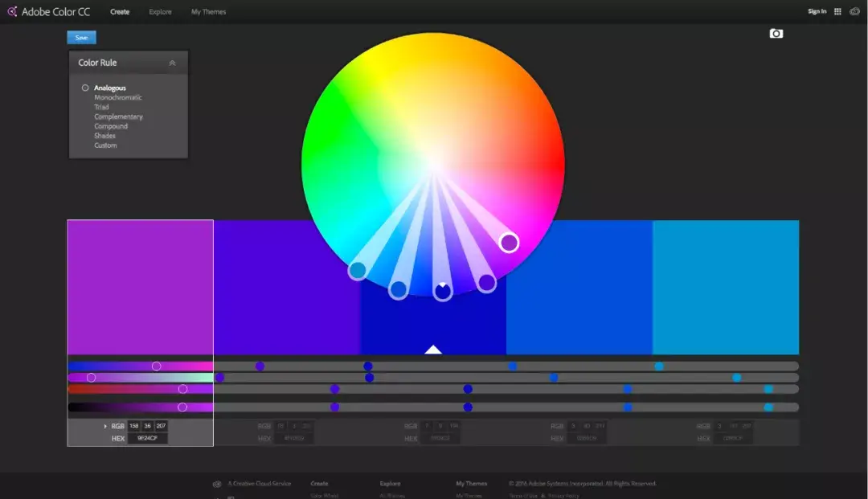Click the HEX field of second swatch
868x499 pixels.
pyautogui.click(x=294, y=438)
